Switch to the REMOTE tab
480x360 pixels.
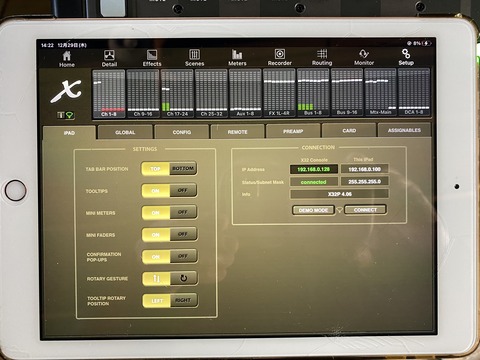pyautogui.click(x=237, y=132)
